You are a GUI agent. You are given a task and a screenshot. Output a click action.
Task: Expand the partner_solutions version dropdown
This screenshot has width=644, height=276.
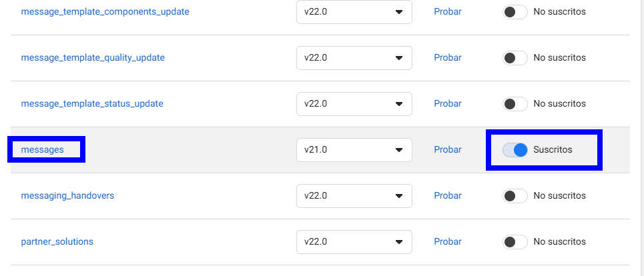[x=354, y=242]
